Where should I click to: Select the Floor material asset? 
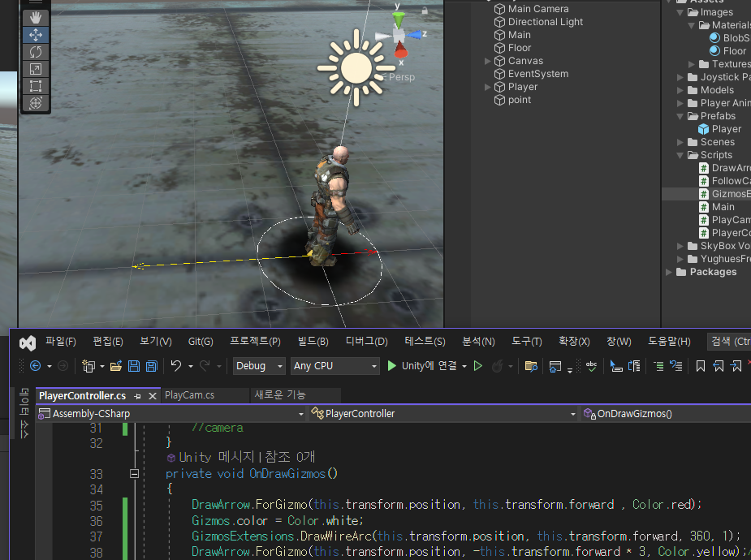pos(728,51)
